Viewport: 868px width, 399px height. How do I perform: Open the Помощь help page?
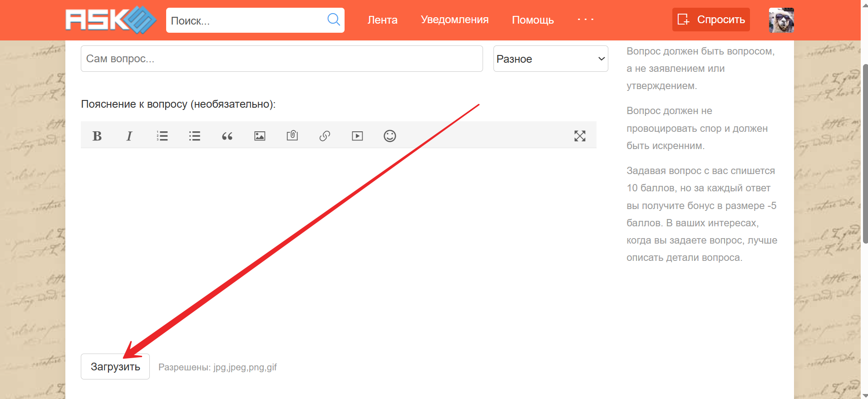click(533, 20)
